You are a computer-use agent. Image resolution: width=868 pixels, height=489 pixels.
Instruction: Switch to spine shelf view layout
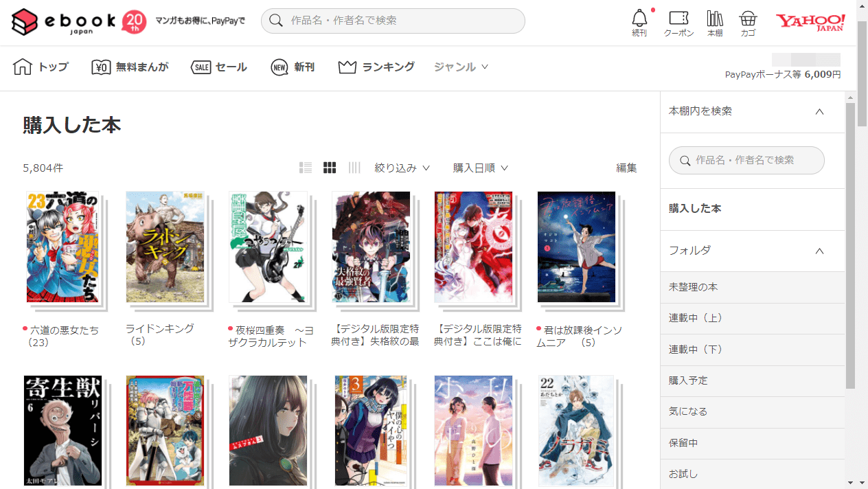(x=354, y=168)
